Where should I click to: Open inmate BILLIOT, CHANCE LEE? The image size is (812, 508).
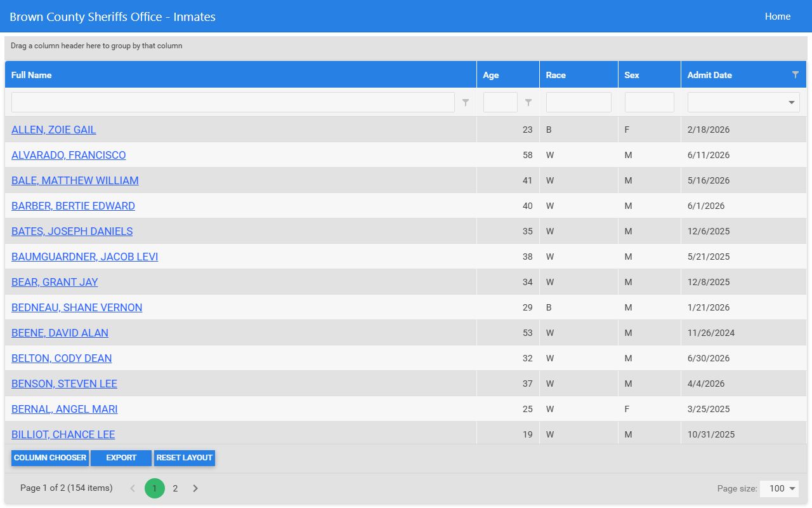(x=63, y=434)
